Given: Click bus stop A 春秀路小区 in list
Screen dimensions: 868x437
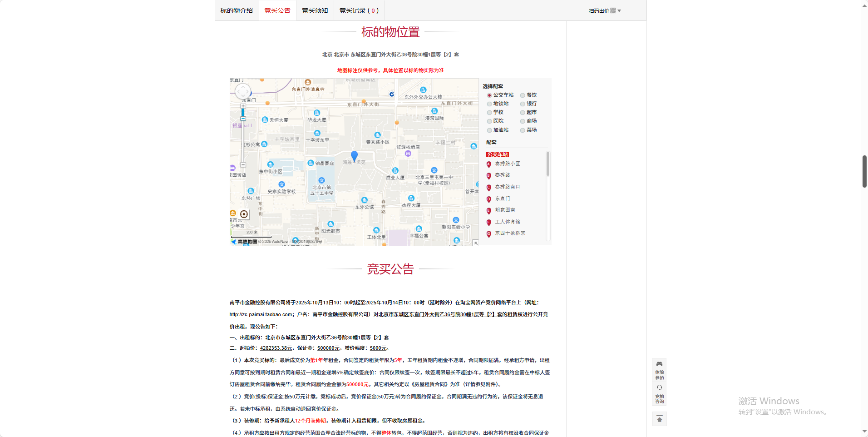Looking at the screenshot, I should click(507, 164).
